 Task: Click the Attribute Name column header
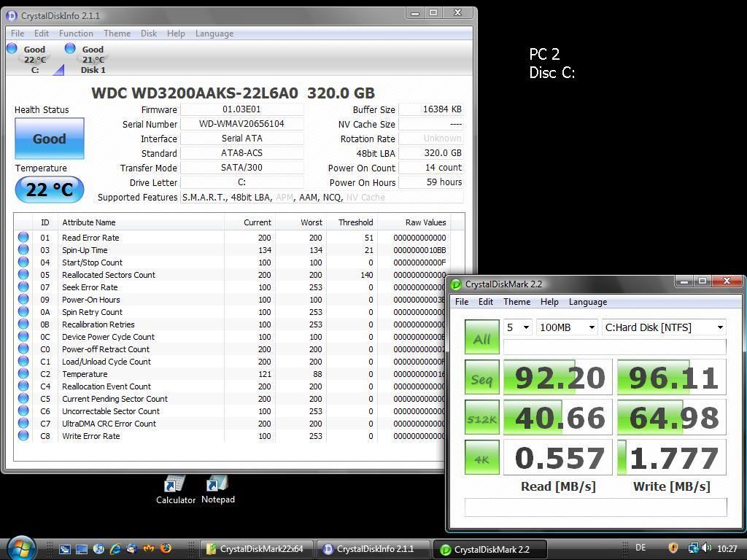pyautogui.click(x=141, y=222)
